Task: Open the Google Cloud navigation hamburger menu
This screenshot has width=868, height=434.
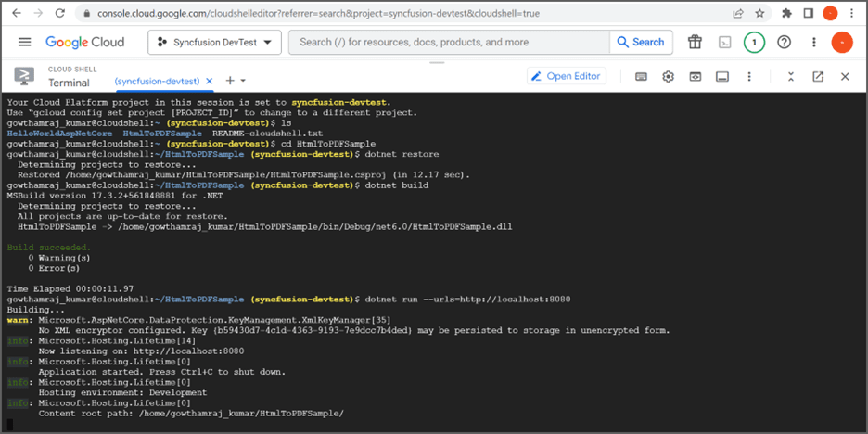Action: coord(25,42)
